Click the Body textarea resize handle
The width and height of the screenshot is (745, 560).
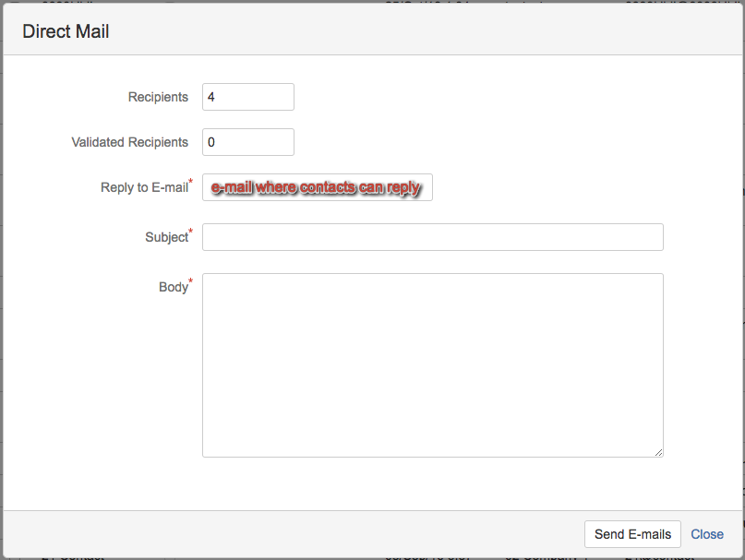[659, 452]
